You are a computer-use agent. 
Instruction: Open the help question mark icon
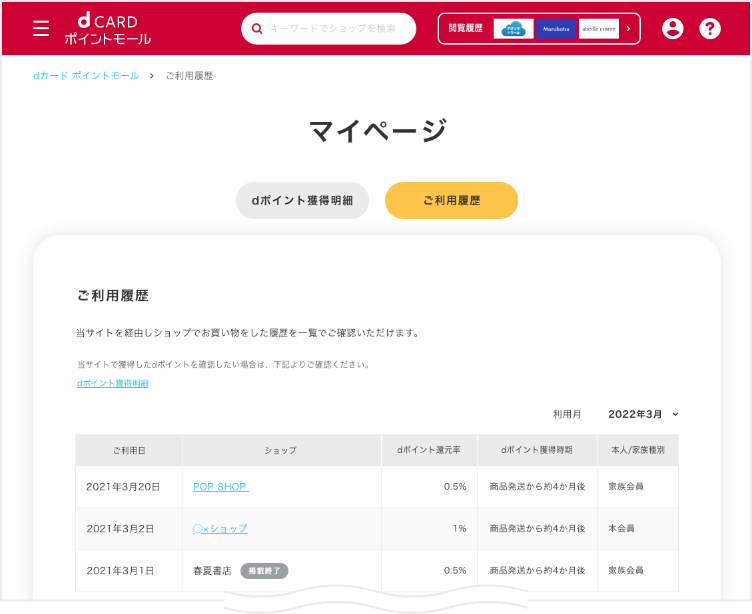click(710, 29)
